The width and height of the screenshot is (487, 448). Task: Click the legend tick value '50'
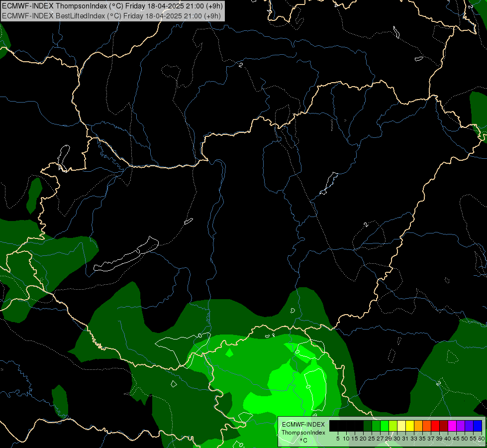coord(465,439)
